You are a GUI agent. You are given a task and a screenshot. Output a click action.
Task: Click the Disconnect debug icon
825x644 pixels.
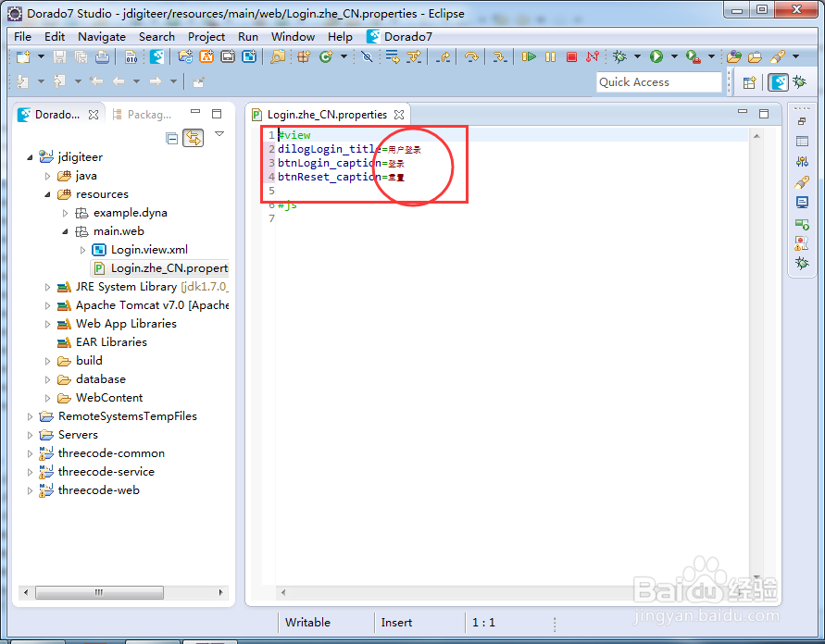click(593, 56)
